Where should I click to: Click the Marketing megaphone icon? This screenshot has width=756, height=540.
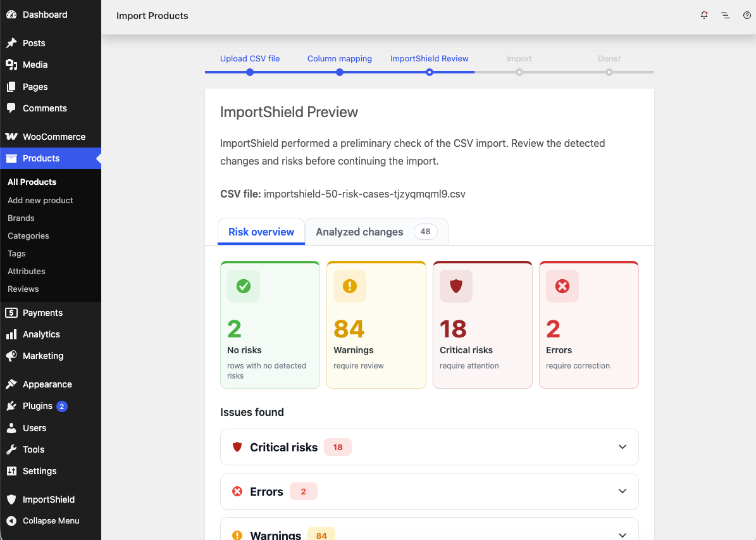(11, 356)
